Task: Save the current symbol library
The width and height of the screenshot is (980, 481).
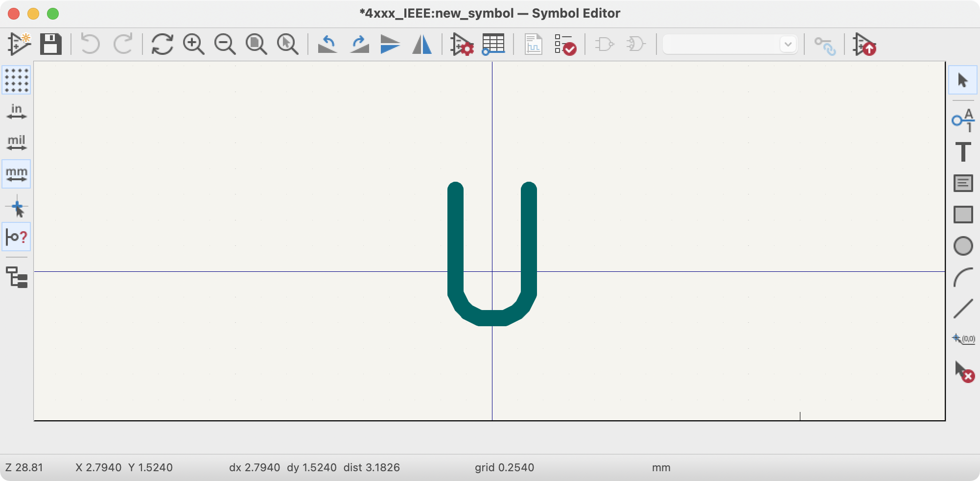Action: [x=50, y=44]
